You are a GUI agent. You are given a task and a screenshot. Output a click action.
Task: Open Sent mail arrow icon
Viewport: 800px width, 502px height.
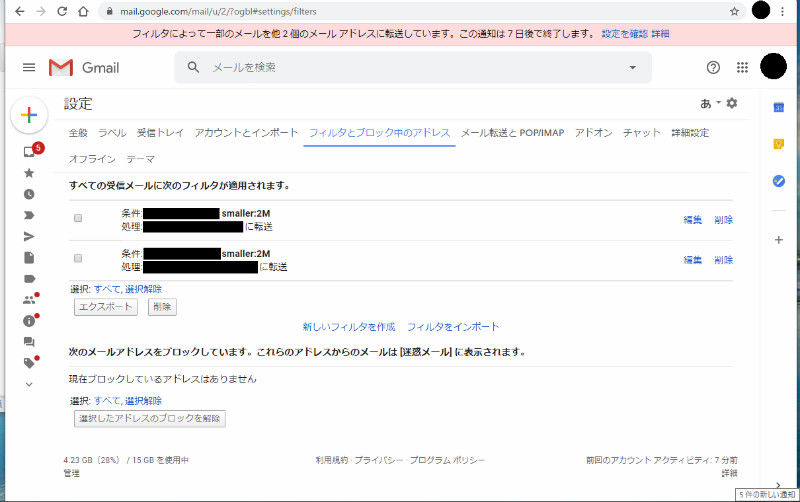(x=29, y=236)
